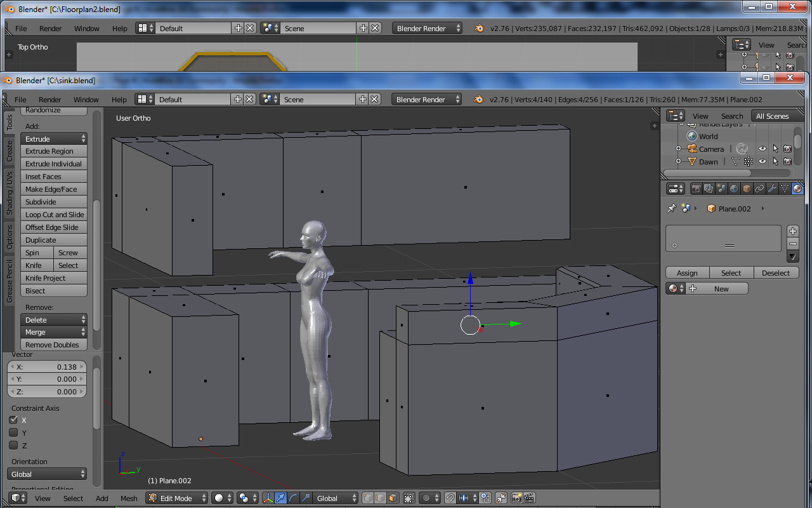Open the Mesh menu in 3D view header
This screenshot has height=508, width=812.
[x=129, y=498]
